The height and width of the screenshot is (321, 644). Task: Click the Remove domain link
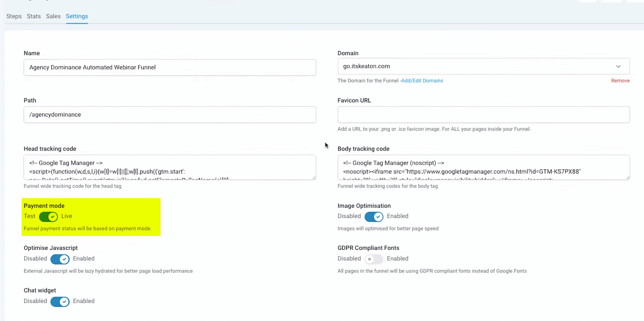tap(620, 81)
